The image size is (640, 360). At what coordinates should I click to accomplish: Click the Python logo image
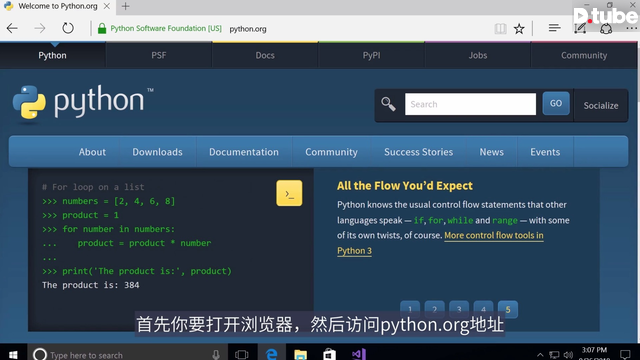(83, 102)
